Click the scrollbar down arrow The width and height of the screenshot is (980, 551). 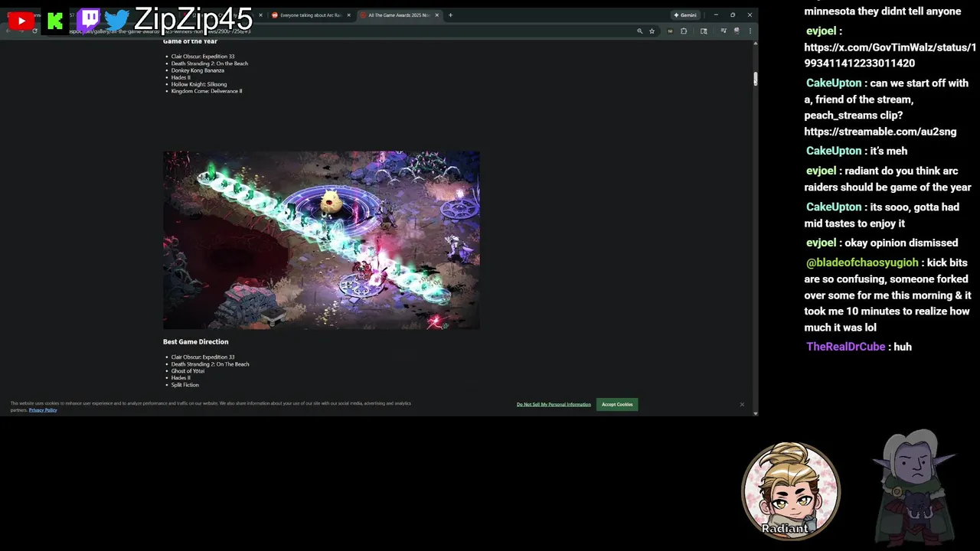(x=756, y=413)
